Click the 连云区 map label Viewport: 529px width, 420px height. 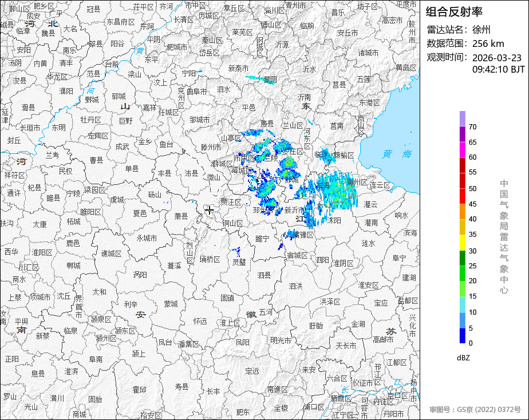coord(380,185)
